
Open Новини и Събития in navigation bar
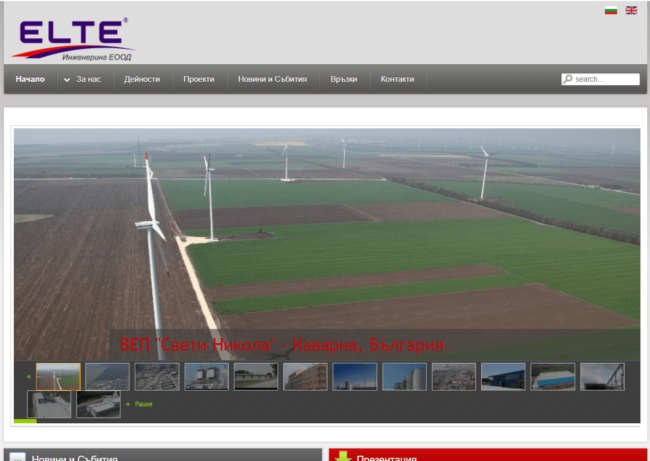pos(272,79)
